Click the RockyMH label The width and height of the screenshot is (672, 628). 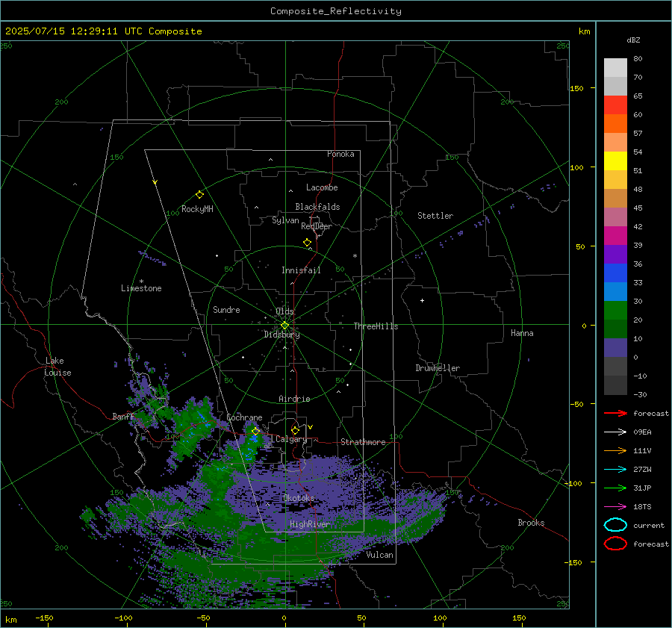click(x=197, y=209)
